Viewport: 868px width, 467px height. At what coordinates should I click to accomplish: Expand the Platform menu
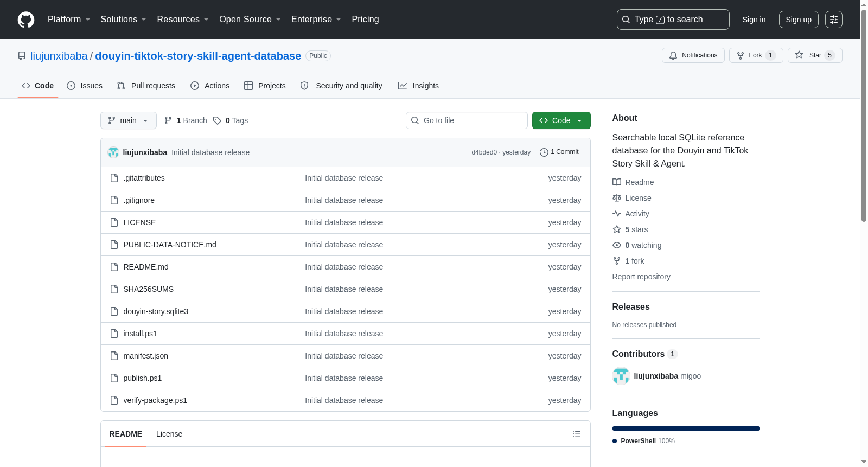point(69,20)
